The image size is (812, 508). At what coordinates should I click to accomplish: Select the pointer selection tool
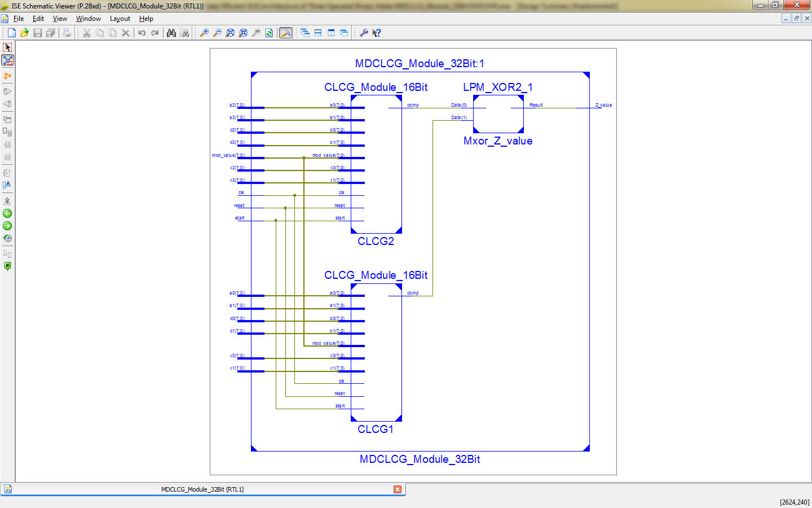point(7,47)
